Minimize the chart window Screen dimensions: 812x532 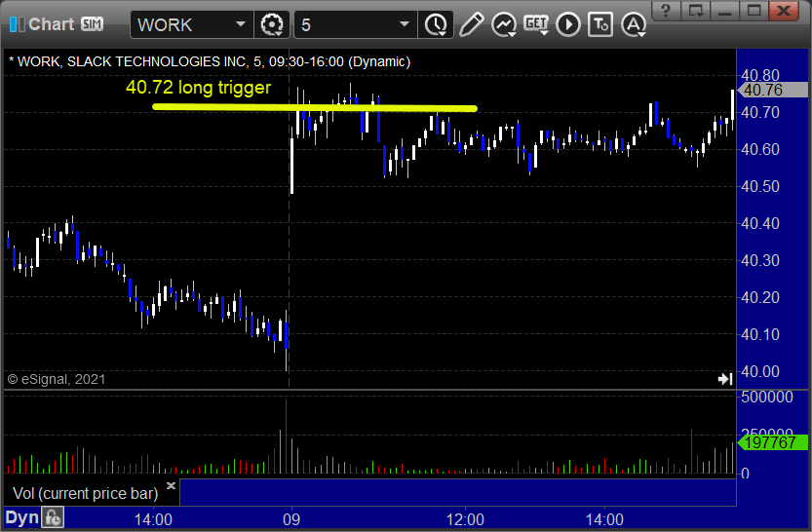point(725,11)
